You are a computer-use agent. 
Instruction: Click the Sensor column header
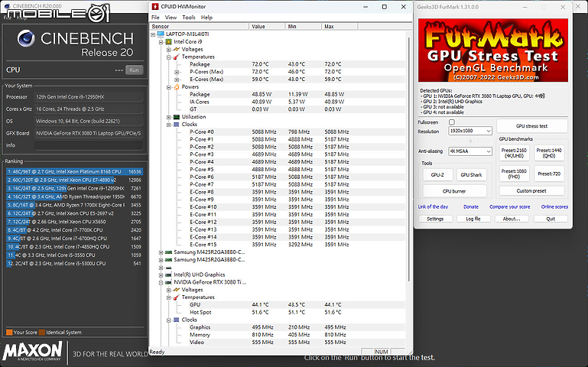[x=199, y=26]
